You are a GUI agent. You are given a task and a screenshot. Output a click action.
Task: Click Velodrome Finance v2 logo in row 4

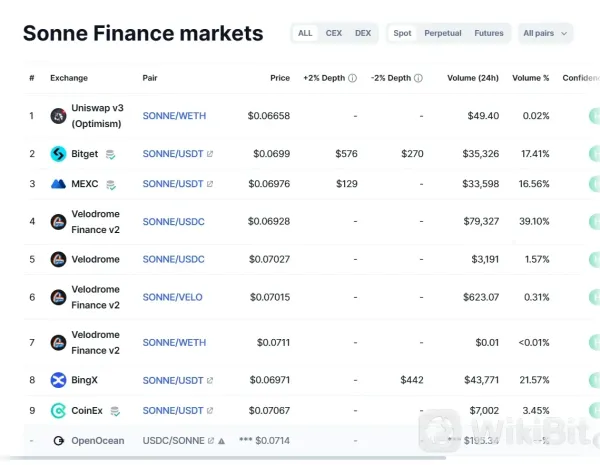click(x=58, y=222)
